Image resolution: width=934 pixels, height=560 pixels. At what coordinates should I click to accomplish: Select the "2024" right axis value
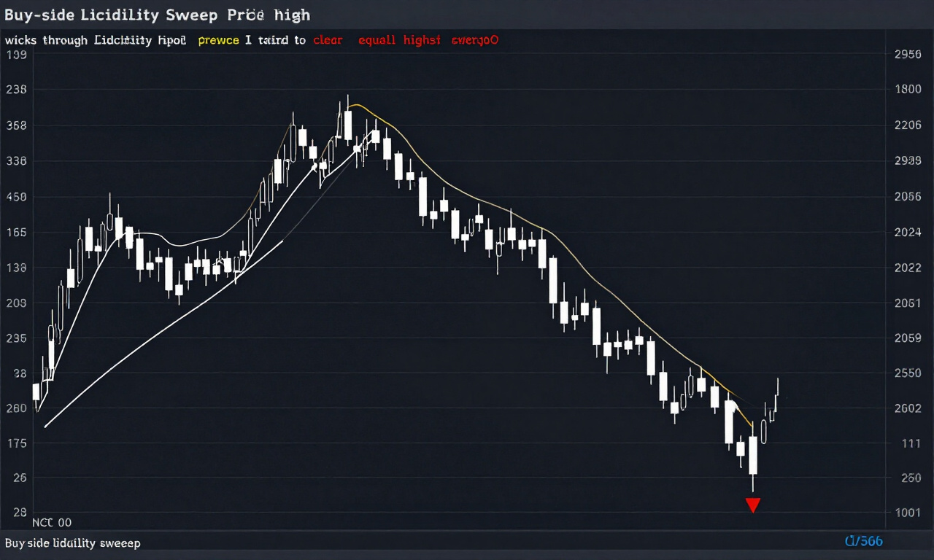click(x=908, y=232)
